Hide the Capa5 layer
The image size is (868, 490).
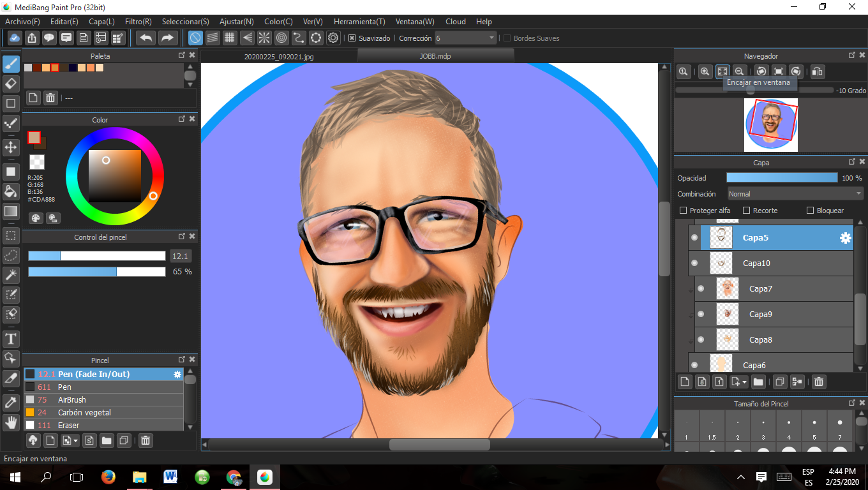point(694,238)
